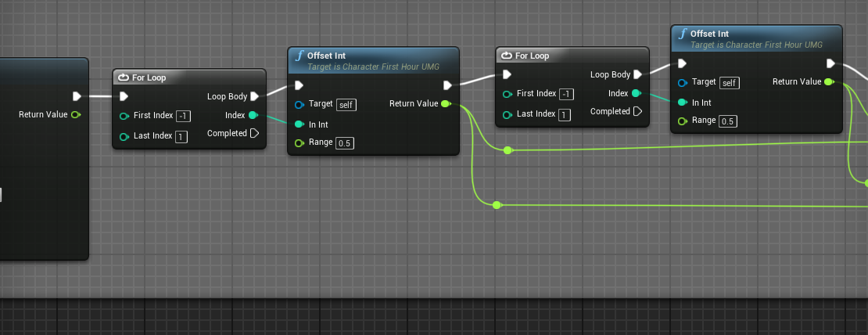Edit the Range value on first Offset Int
The height and width of the screenshot is (335, 868).
click(x=345, y=143)
